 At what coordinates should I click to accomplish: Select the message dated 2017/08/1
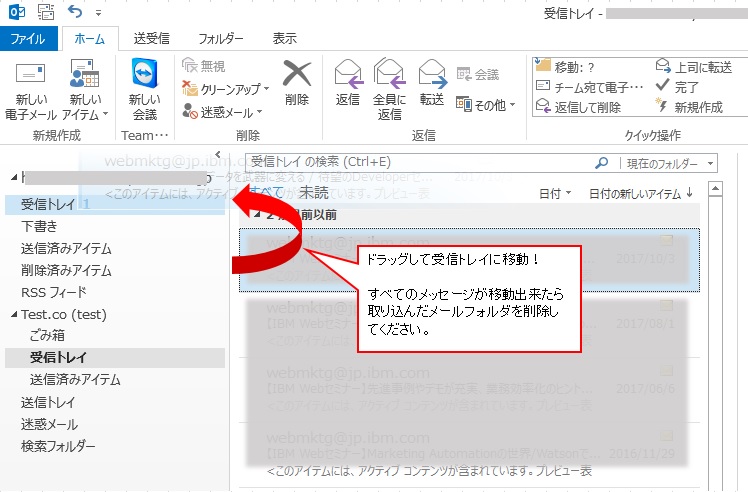pyautogui.click(x=469, y=325)
